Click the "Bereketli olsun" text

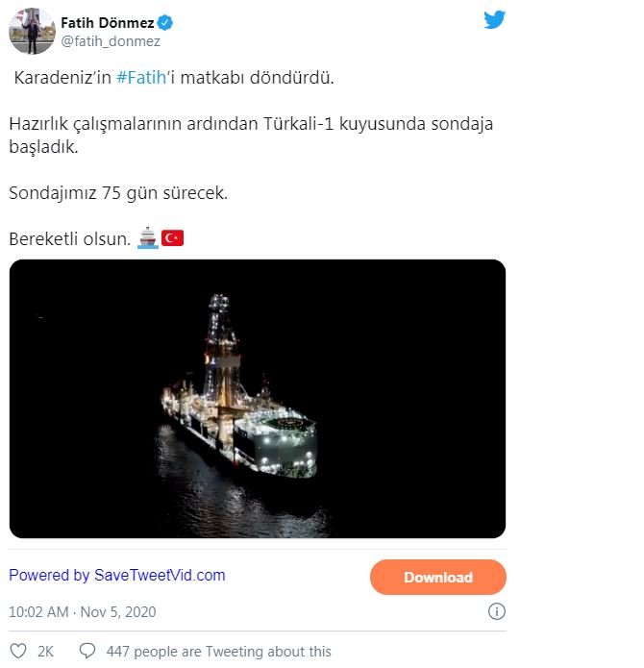pos(69,238)
